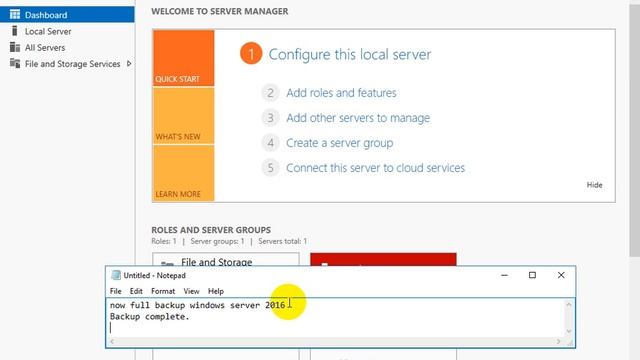640x360 pixels.
Task: Click the All Servers icon
Action: (x=15, y=47)
